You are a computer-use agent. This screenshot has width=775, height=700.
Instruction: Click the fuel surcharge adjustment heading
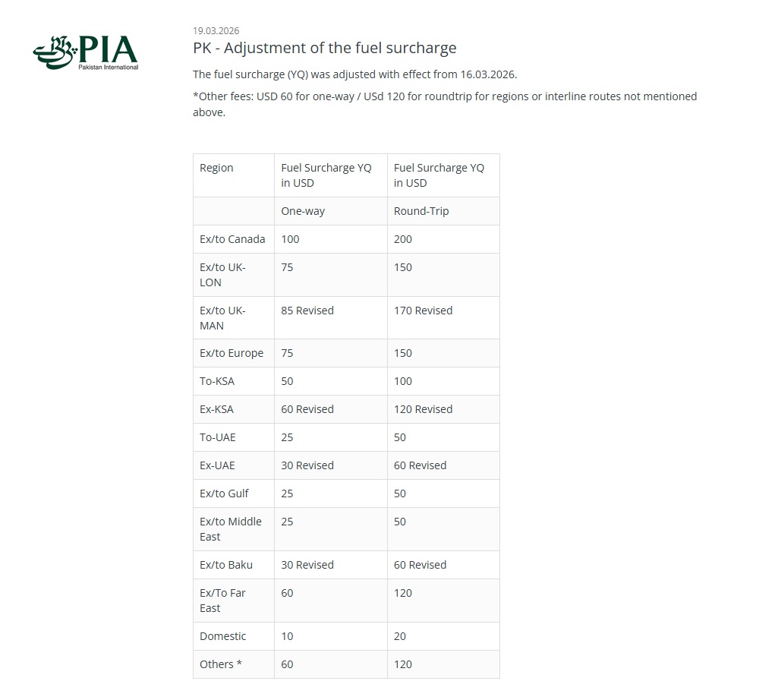coord(324,48)
